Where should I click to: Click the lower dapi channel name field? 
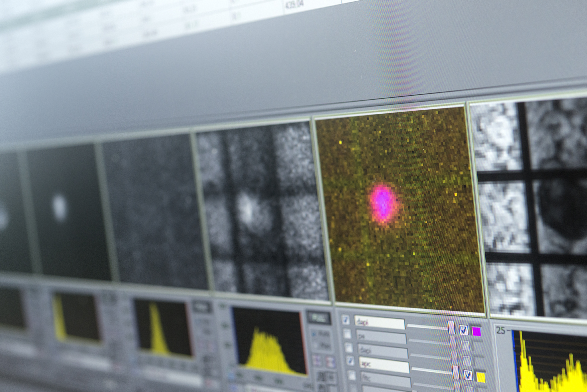(383, 351)
